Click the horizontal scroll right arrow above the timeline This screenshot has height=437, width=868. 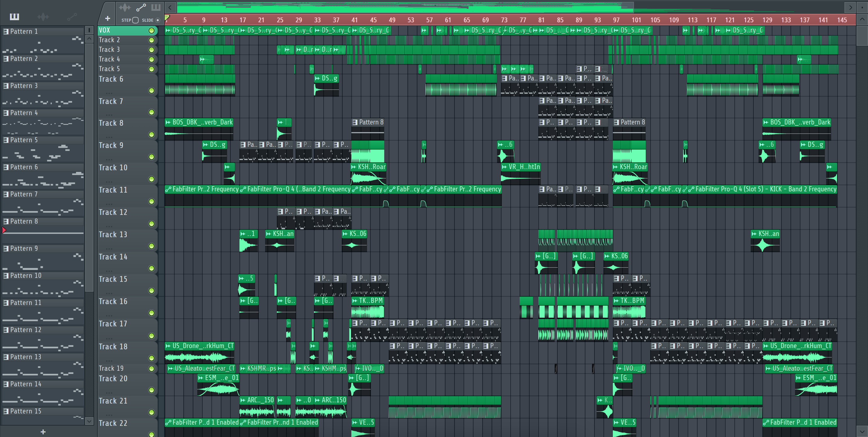coord(850,7)
